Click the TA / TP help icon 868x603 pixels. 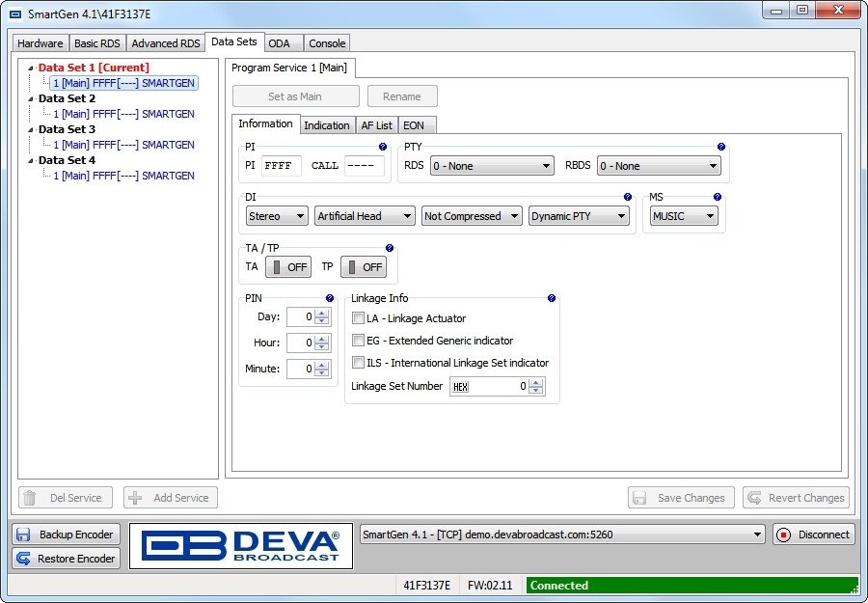tap(390, 248)
